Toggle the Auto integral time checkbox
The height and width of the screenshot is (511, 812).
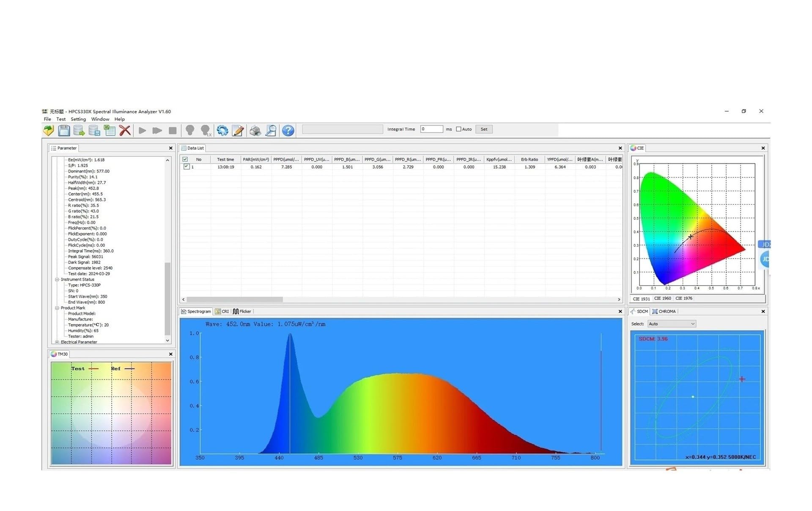tap(458, 129)
